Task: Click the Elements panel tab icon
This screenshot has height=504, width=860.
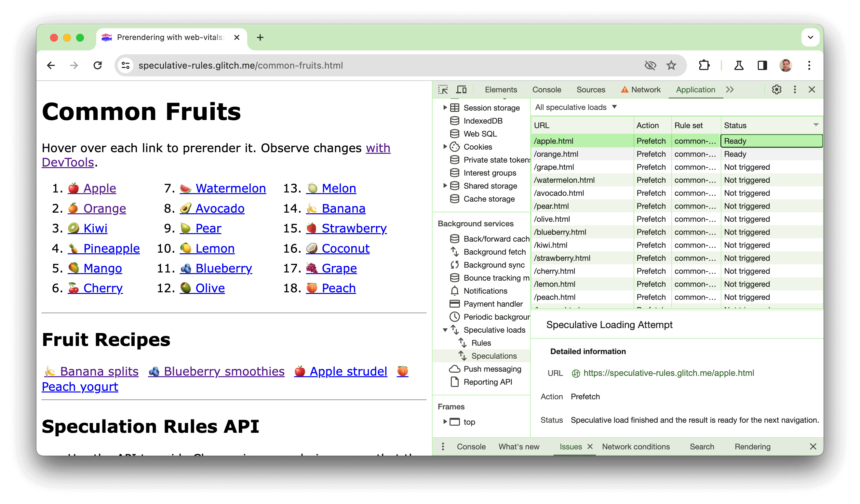Action: pos(501,89)
